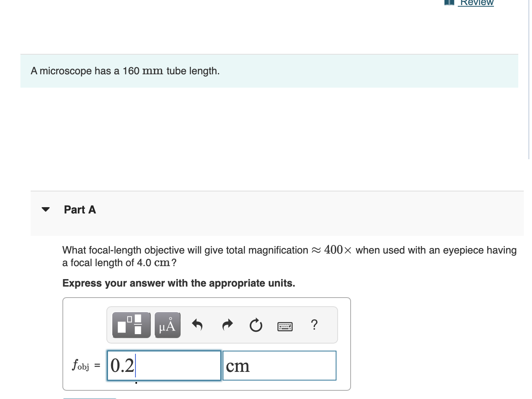
Task: Click the partially visible button below the answer box
Action: [x=89, y=398]
